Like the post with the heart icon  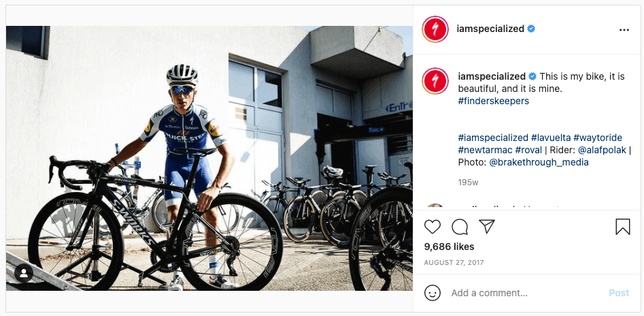tap(433, 227)
